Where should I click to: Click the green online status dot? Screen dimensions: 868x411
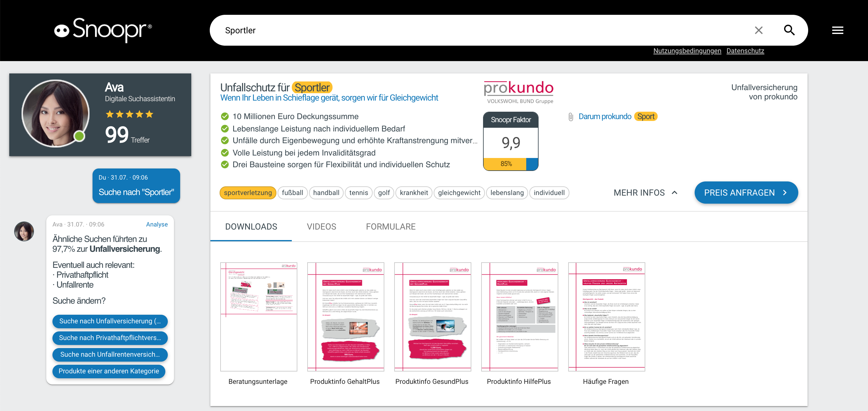pyautogui.click(x=80, y=136)
